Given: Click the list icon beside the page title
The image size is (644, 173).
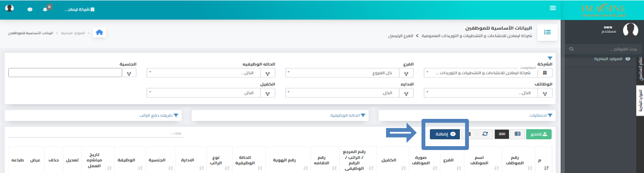Looking at the screenshot, I should pos(547,32).
